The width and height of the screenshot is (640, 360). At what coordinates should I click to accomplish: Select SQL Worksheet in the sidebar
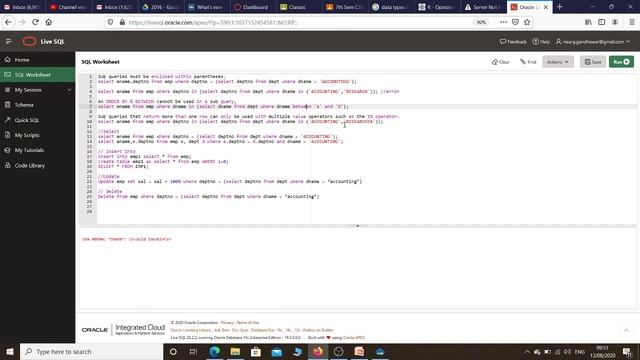(38, 75)
